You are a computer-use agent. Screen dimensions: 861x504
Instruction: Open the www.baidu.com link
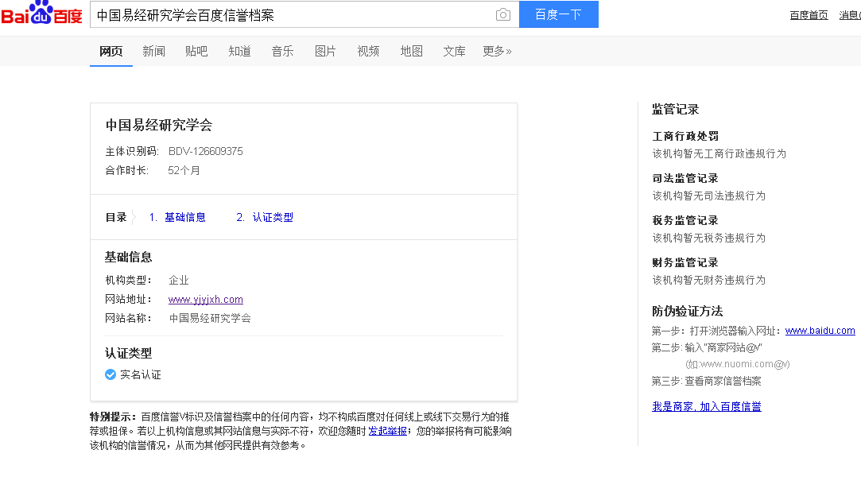click(x=820, y=331)
